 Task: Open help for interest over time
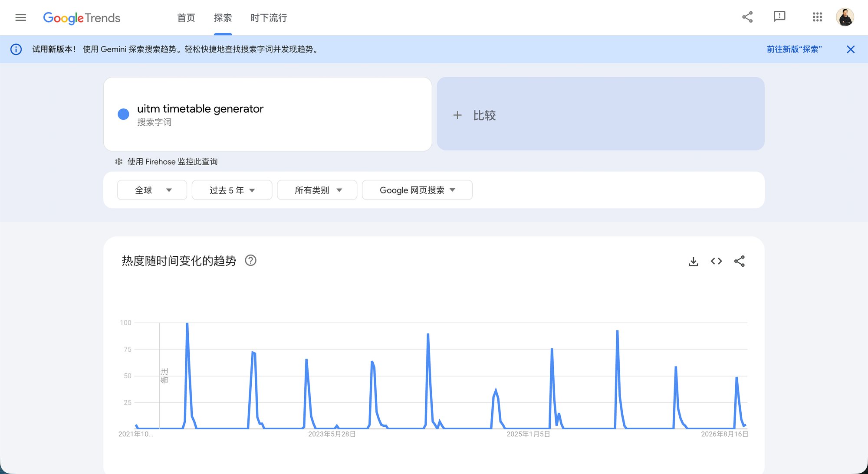pyautogui.click(x=251, y=260)
